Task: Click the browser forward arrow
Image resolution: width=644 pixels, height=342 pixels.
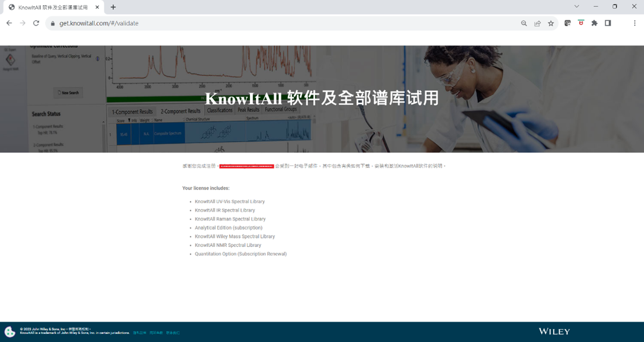Action: pos(22,23)
